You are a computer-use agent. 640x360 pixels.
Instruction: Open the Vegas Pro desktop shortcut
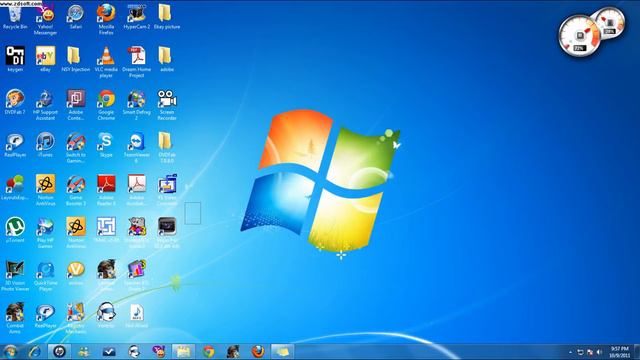coord(167,233)
